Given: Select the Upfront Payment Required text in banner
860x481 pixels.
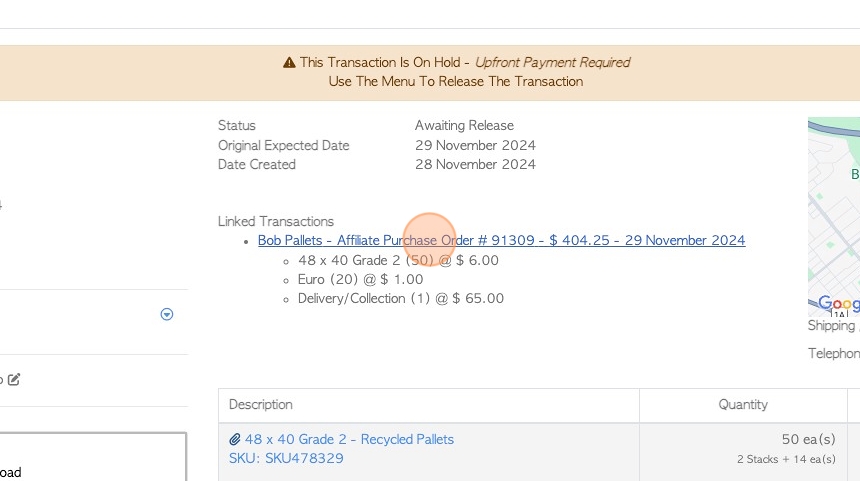Looking at the screenshot, I should coord(552,63).
